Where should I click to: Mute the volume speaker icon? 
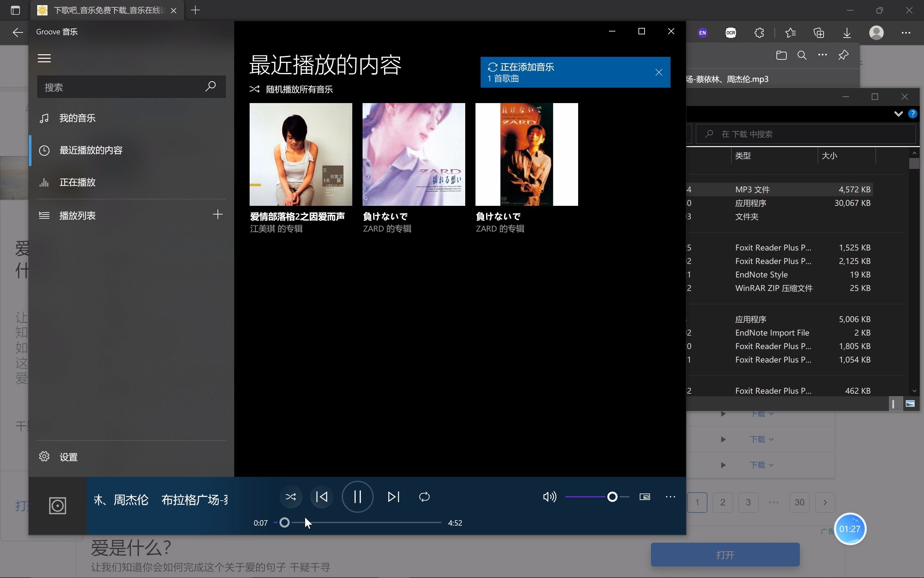point(550,497)
